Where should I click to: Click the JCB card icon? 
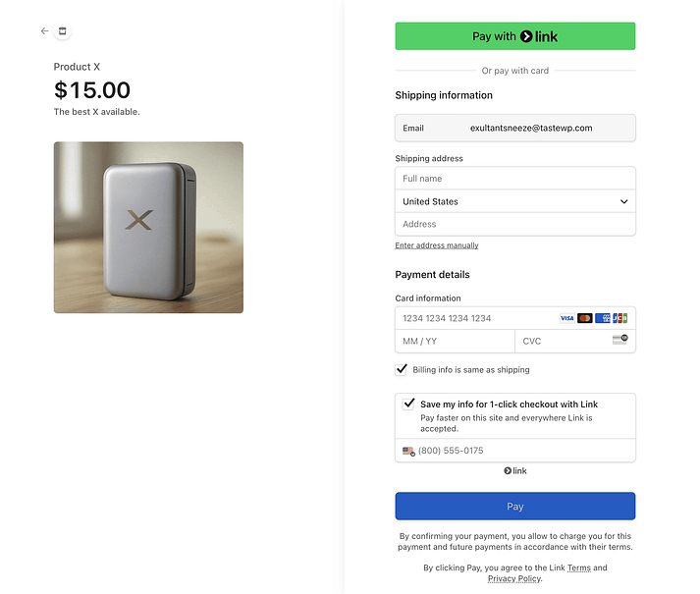point(619,318)
